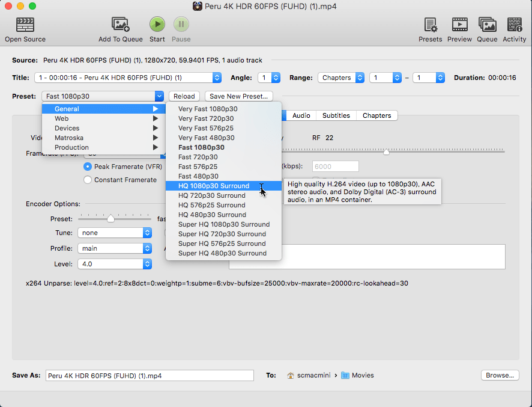Switch to the Subtitles tab

(x=336, y=115)
